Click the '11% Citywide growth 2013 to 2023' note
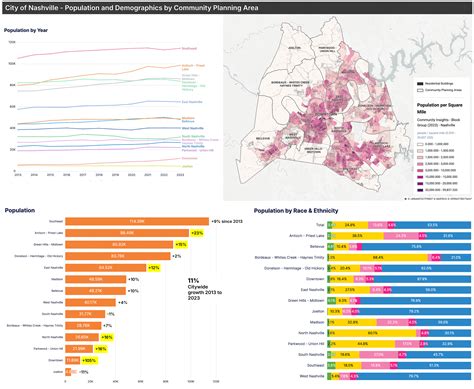The width and height of the screenshot is (474, 389). 204,289
